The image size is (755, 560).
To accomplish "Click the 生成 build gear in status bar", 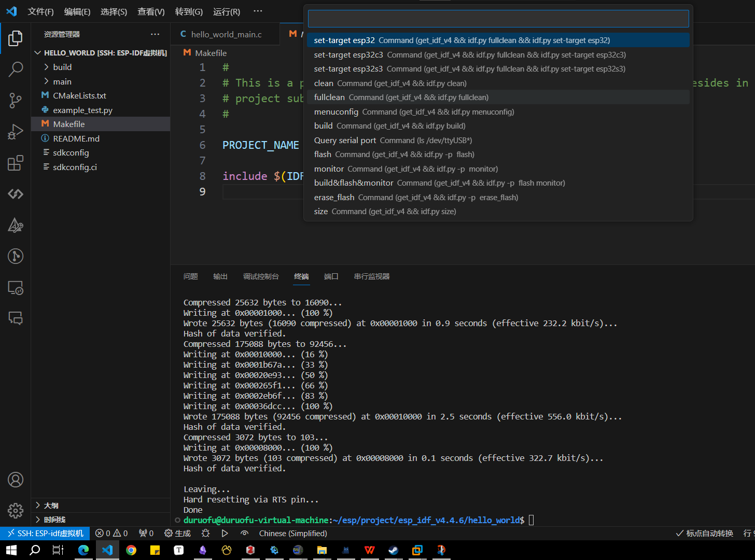I will click(177, 533).
